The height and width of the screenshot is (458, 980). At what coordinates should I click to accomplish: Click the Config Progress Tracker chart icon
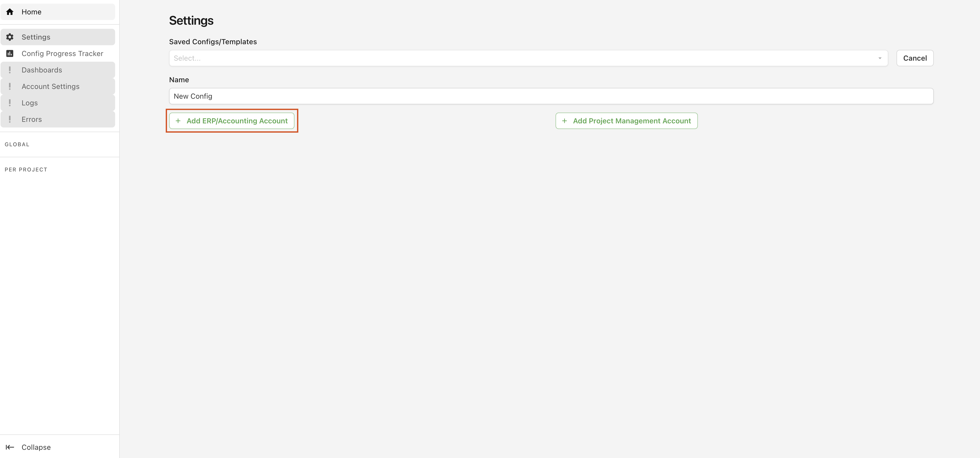point(10,54)
